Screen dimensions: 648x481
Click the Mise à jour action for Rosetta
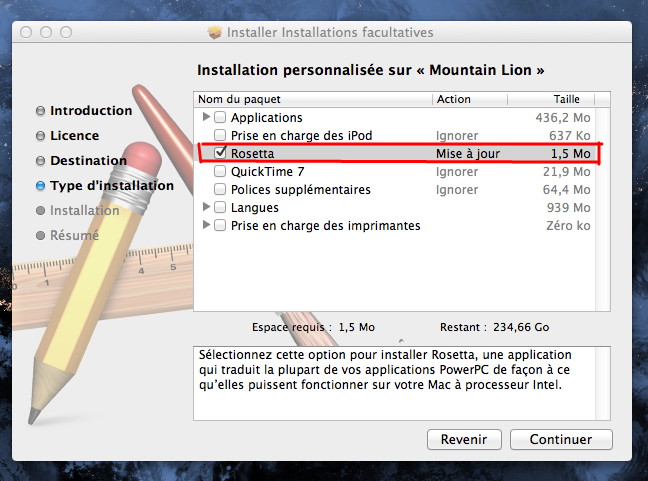point(468,154)
